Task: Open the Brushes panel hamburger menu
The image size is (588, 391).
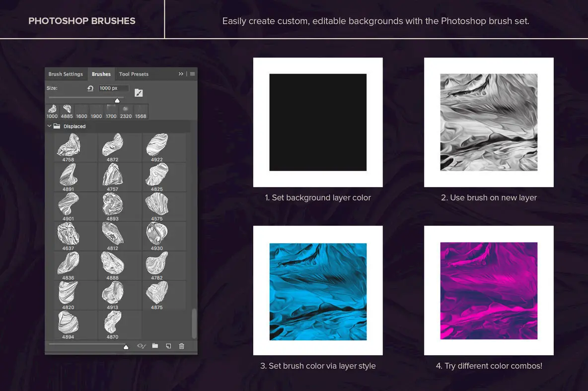Action: tap(192, 74)
